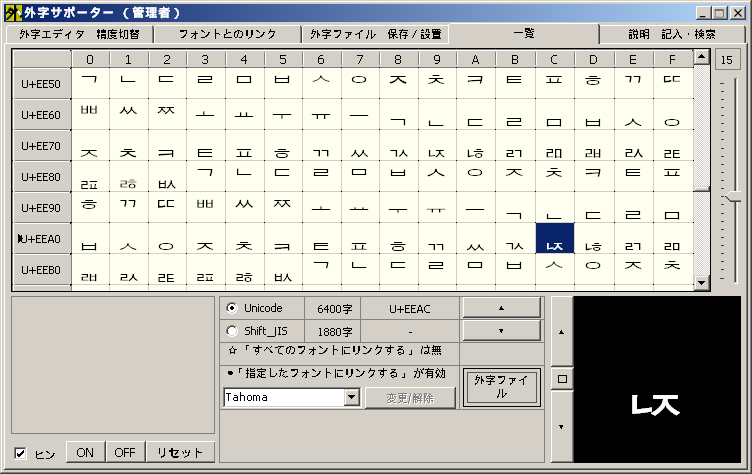Select the glyph cell at U+EEA0 column 2
Screen dimensions: 752x474
point(166,238)
